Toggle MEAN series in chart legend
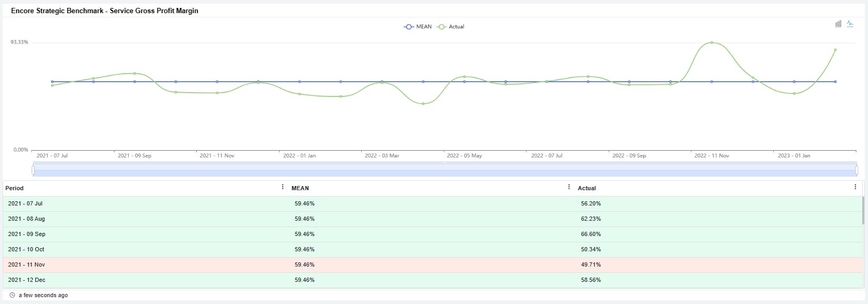The image size is (868, 304). (418, 27)
